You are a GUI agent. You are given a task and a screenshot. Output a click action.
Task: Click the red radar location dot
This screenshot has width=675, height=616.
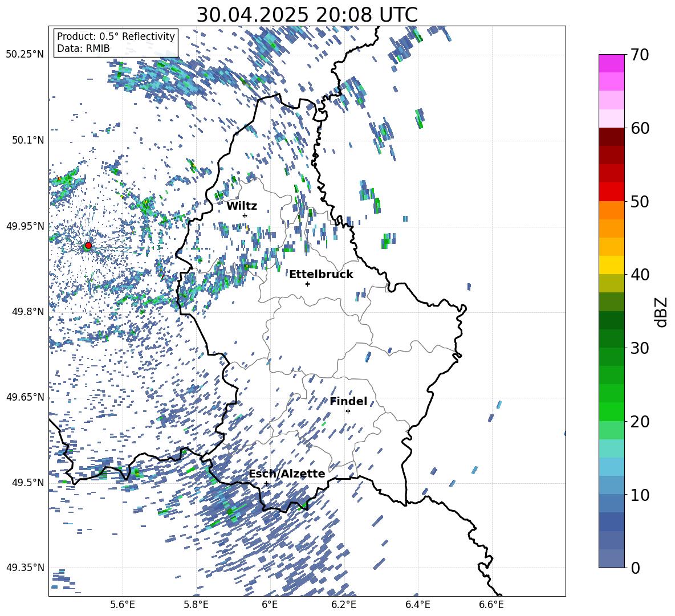[x=88, y=246]
